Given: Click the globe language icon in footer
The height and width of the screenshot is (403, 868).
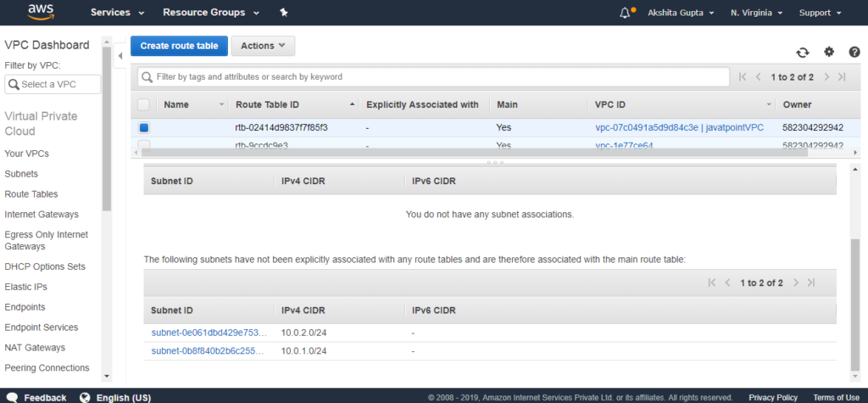Looking at the screenshot, I should coord(85,397).
